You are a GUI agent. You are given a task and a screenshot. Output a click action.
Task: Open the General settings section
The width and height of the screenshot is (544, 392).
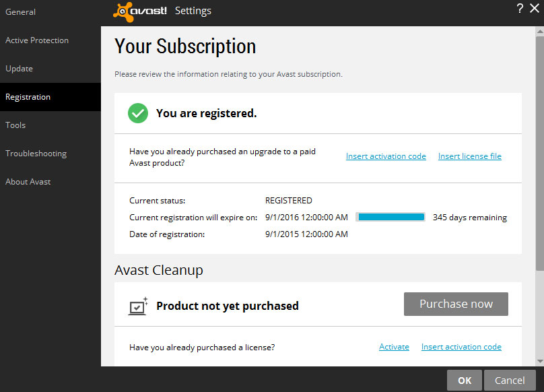pyautogui.click(x=50, y=12)
